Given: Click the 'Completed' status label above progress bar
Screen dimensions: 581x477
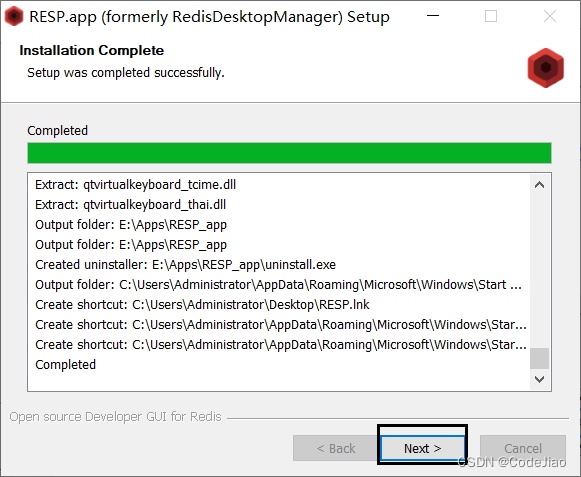Looking at the screenshot, I should (x=57, y=130).
